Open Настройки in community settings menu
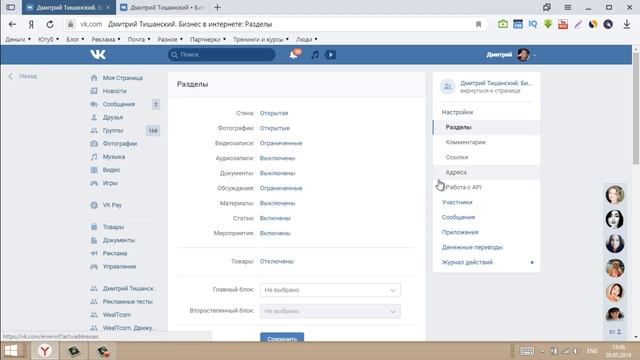 pyautogui.click(x=458, y=112)
